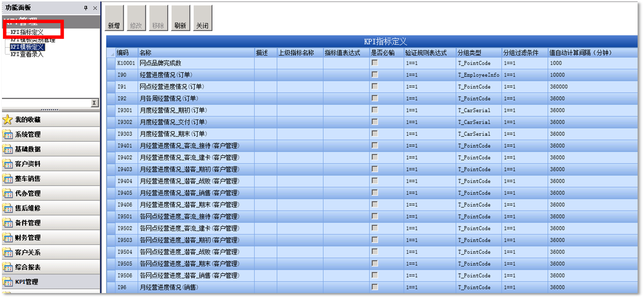Toggle 是否必输 checkbox for row I9506
The image size is (644, 298).
(375, 275)
